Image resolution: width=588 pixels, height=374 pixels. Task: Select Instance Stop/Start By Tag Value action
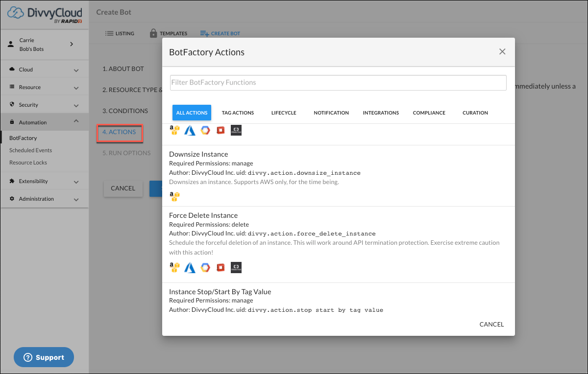220,292
